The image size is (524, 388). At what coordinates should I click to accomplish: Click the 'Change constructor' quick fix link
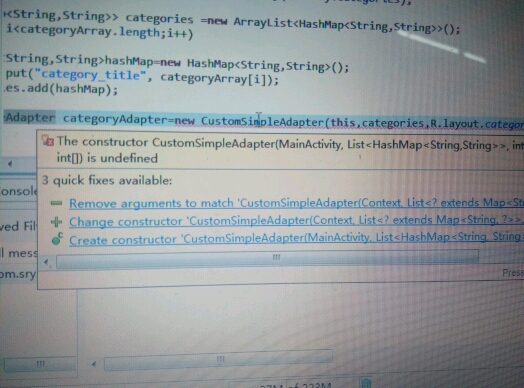point(296,221)
